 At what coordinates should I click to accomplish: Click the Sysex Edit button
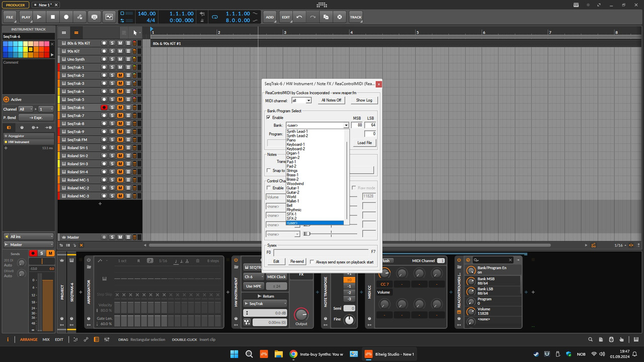(x=276, y=261)
